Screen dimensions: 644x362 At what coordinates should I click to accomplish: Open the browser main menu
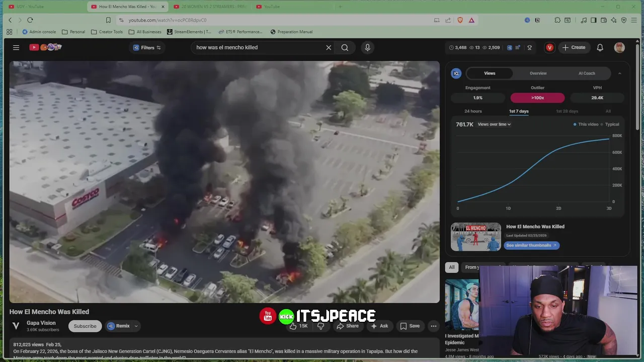635,20
